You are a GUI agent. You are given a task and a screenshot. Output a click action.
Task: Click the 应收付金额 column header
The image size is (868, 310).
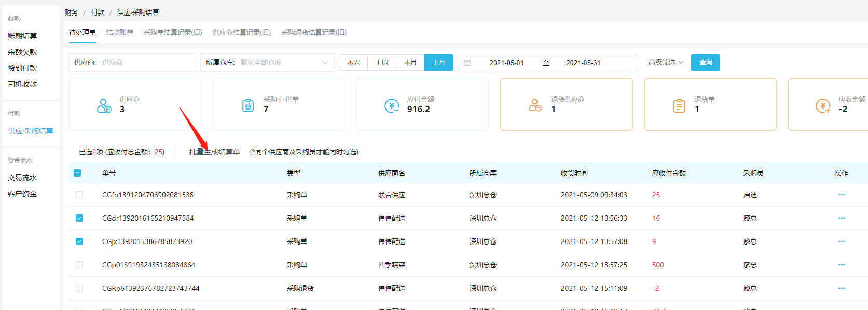pos(669,173)
